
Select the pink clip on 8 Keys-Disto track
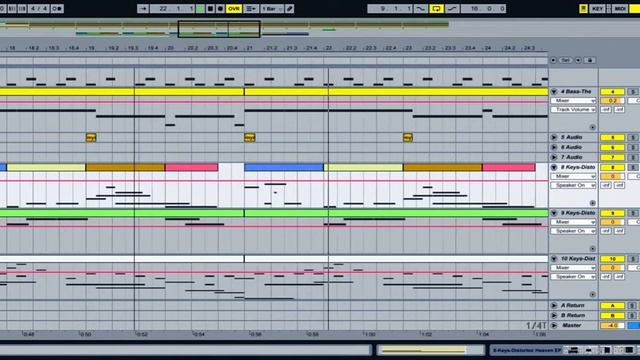click(191, 167)
